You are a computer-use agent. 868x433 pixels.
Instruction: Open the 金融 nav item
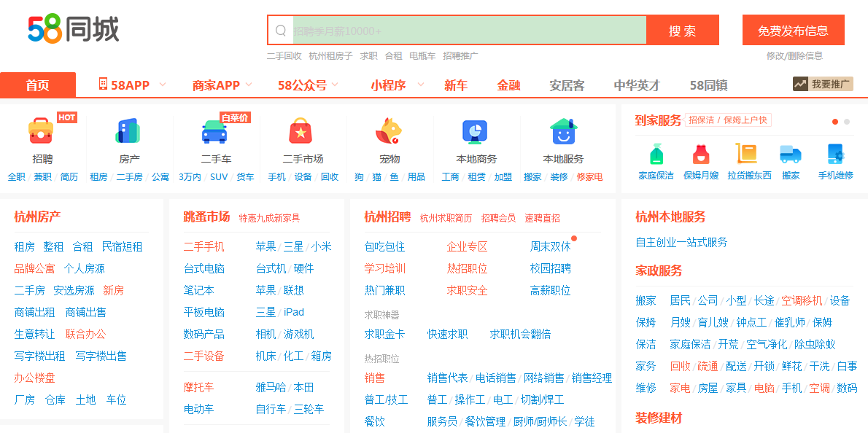(x=508, y=86)
